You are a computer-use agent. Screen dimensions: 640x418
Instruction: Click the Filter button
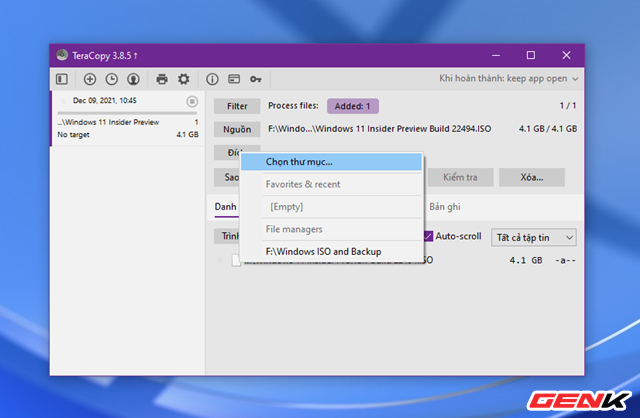pos(237,106)
